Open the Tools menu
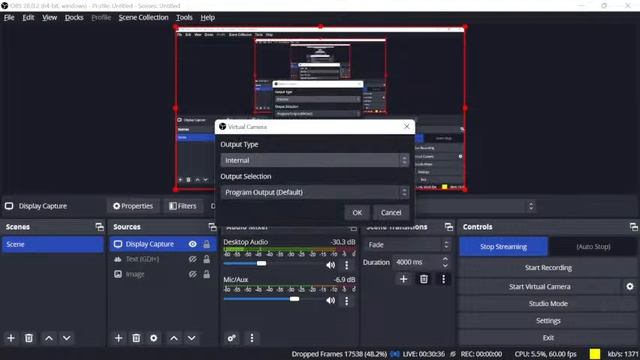Screen dimensions: 640x360 click(184, 18)
